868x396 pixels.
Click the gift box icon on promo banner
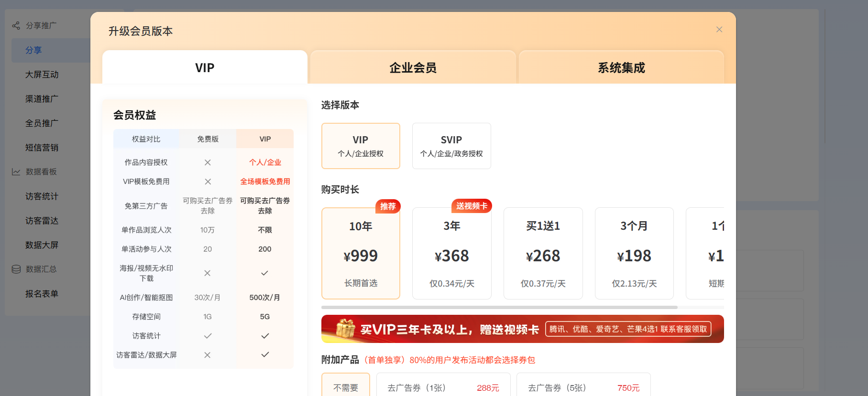pyautogui.click(x=345, y=329)
